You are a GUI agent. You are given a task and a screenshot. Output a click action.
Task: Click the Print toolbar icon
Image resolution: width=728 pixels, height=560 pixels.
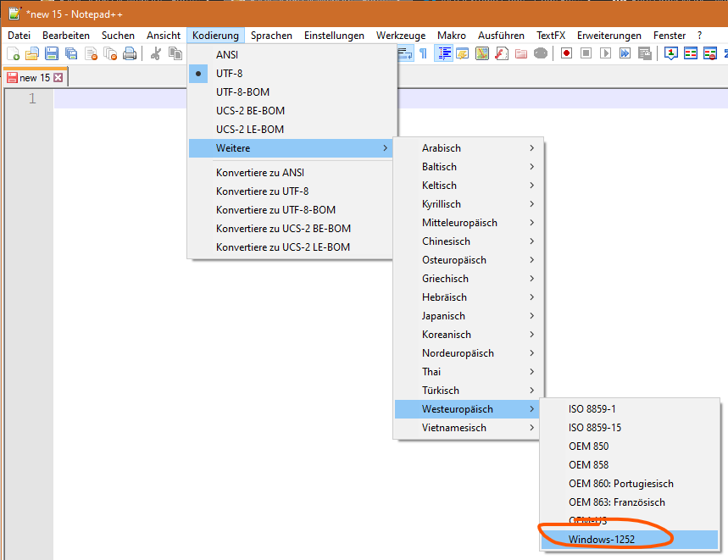[130, 54]
